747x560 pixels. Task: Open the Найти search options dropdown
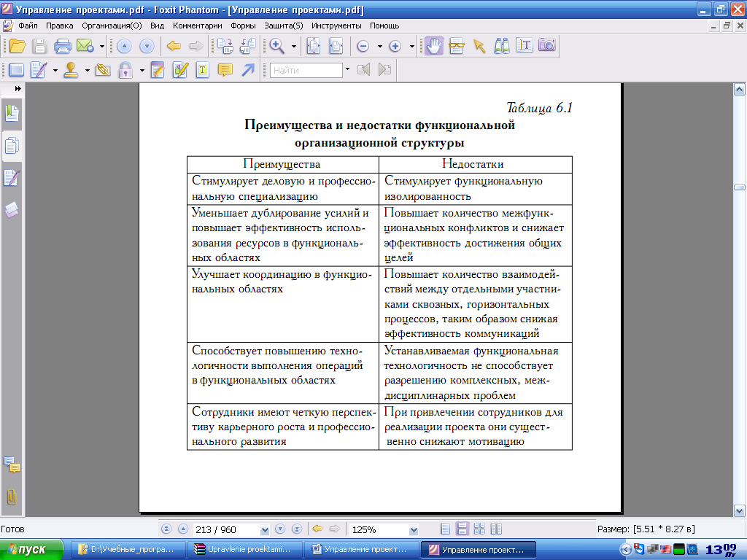[347, 69]
